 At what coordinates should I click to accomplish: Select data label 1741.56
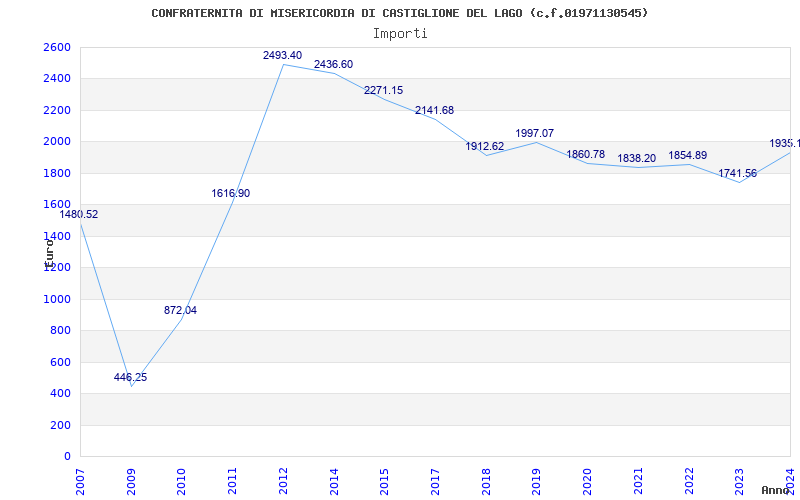[x=737, y=173]
